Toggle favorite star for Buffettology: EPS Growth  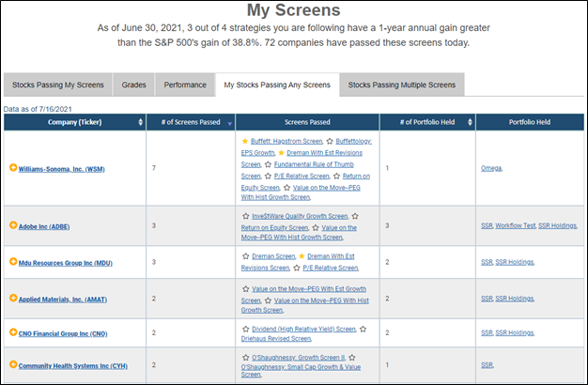330,142
